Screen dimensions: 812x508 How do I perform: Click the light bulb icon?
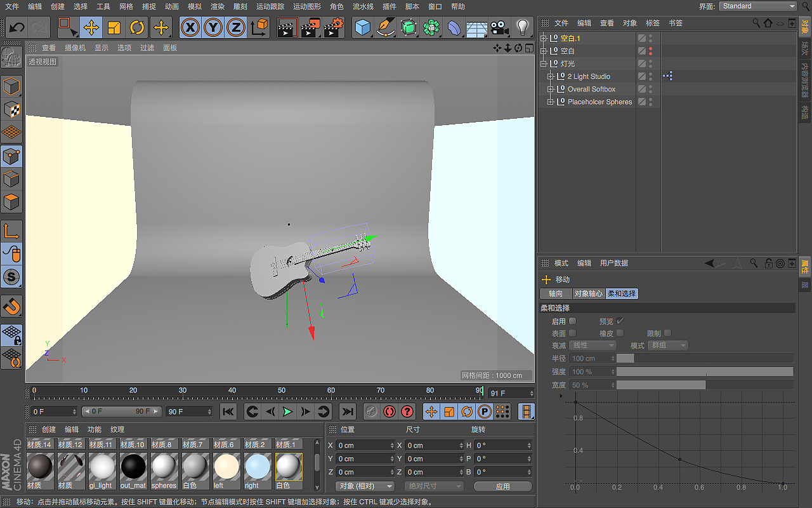point(523,27)
